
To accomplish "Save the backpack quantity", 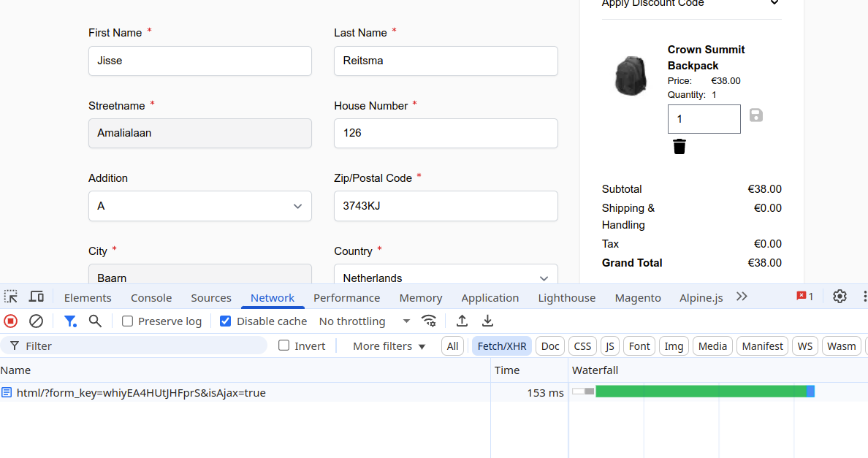I will (x=756, y=115).
